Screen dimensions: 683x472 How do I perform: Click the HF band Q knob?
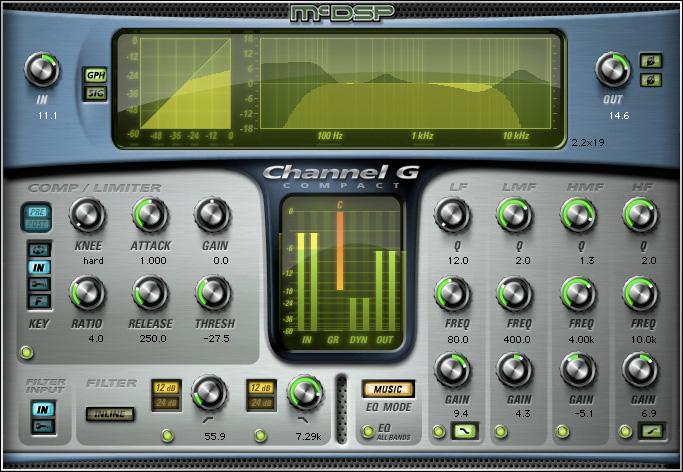pos(640,215)
